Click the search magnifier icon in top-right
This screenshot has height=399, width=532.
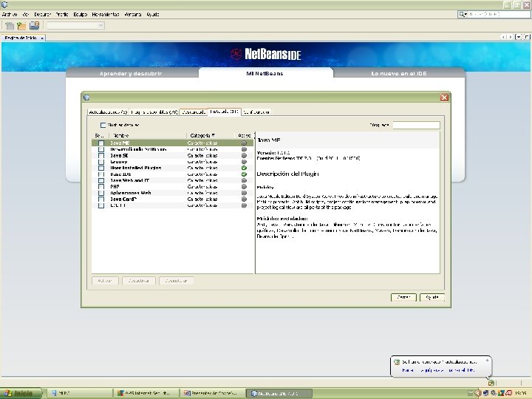(461, 14)
